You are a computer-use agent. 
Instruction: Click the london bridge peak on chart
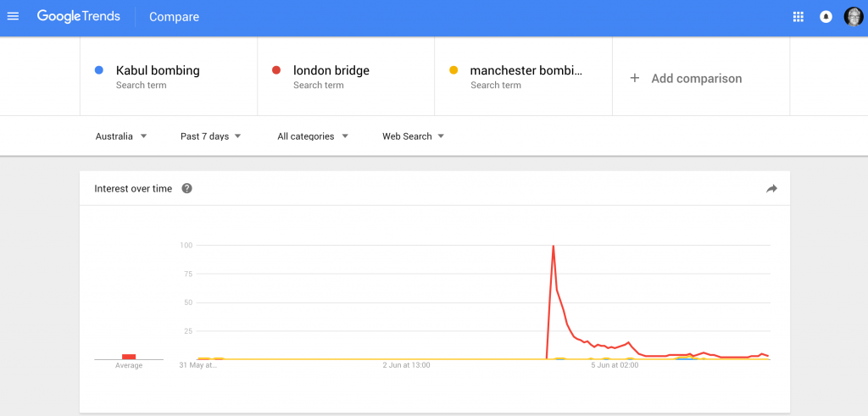pos(554,247)
